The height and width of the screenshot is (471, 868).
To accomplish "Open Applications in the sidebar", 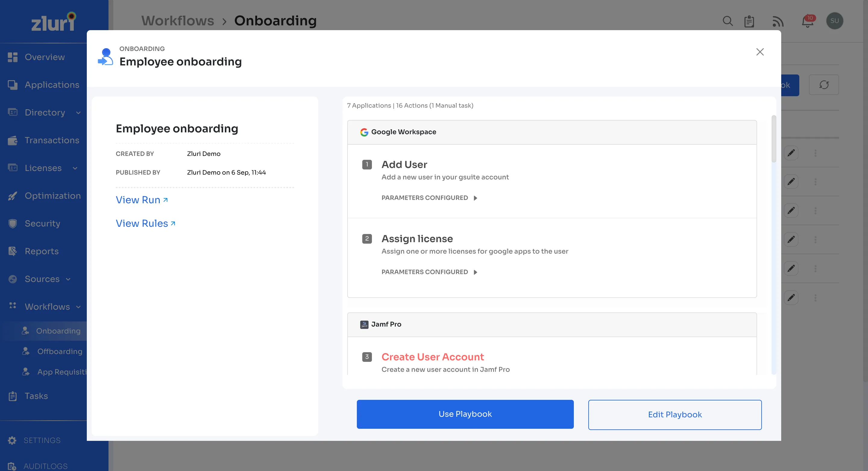I will [52, 85].
